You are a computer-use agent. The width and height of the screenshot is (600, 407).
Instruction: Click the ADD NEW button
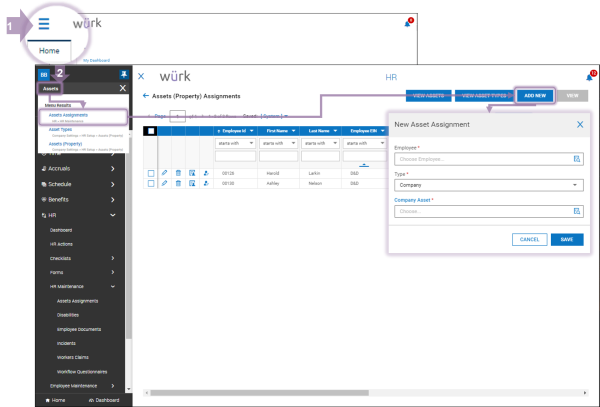[535, 96]
